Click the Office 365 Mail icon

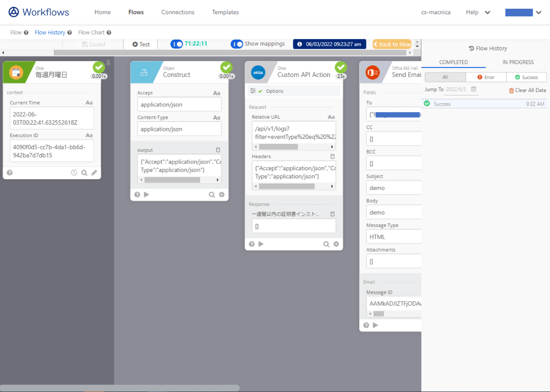coord(373,72)
